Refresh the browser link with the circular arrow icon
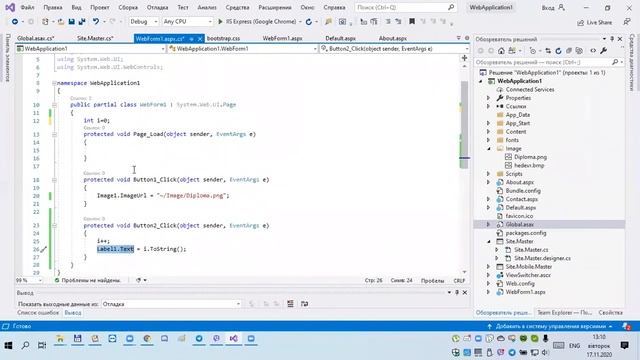The image size is (640, 360). coord(309,22)
